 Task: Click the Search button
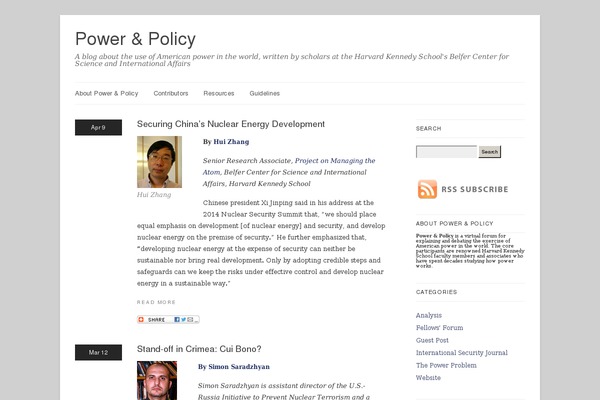pyautogui.click(x=490, y=152)
